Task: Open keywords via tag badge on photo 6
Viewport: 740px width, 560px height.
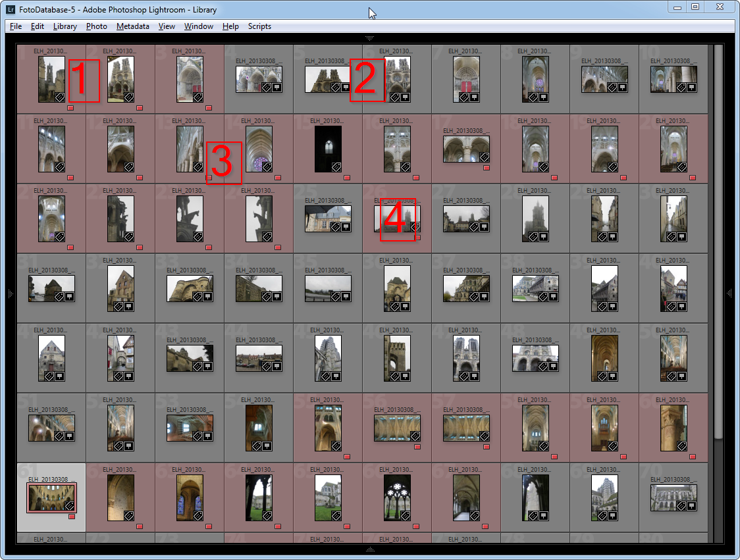Action: (x=395, y=97)
